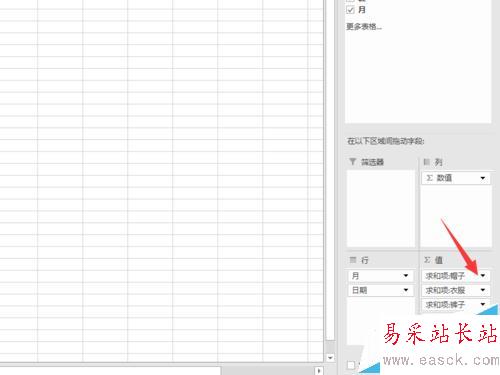The height and width of the screenshot is (375, 500).
Task: Open dropdown arrow of 求和项:帽子
Action: click(x=483, y=276)
